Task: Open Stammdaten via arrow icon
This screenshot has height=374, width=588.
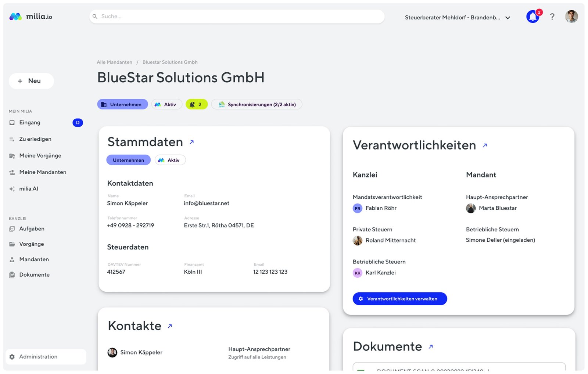Action: [x=191, y=142]
